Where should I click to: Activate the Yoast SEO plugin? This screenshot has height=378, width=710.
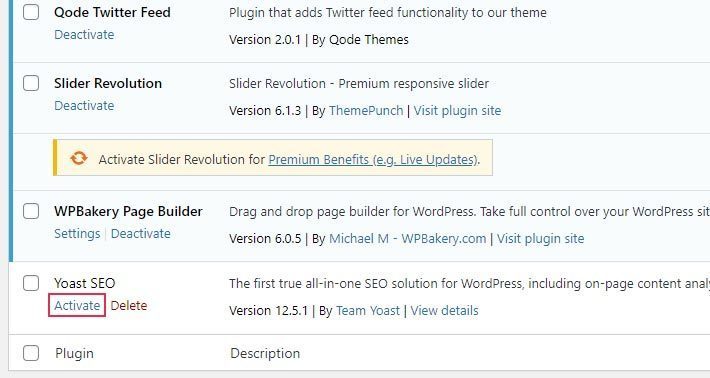[x=77, y=305]
